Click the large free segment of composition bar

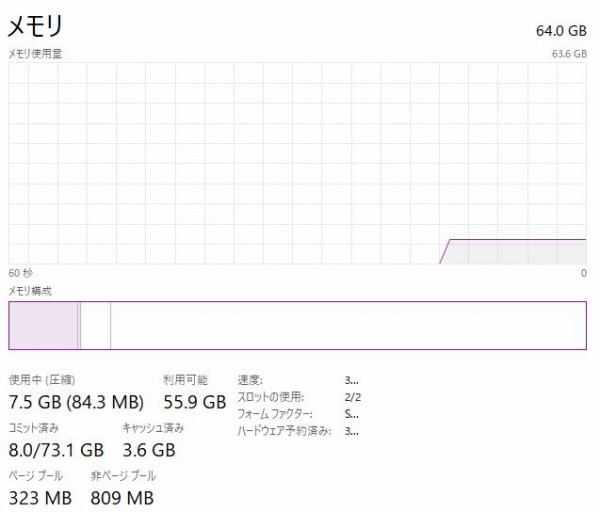pos(347,325)
